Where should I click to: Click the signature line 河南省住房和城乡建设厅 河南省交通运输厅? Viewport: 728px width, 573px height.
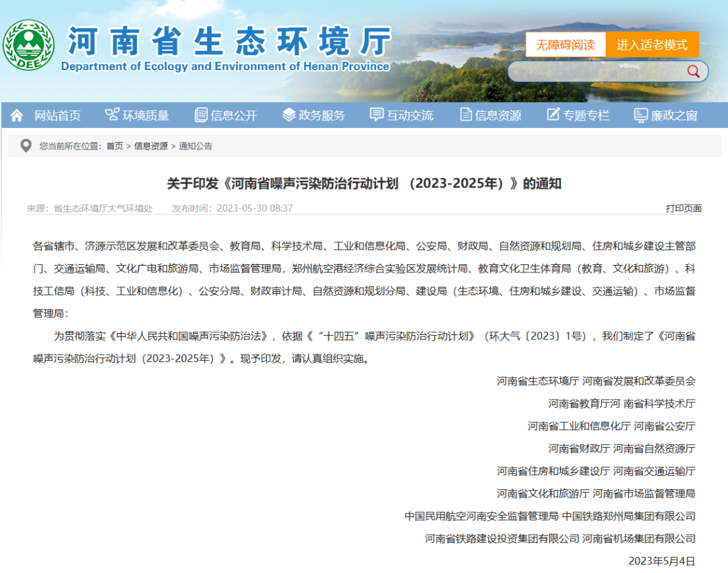[x=596, y=471]
